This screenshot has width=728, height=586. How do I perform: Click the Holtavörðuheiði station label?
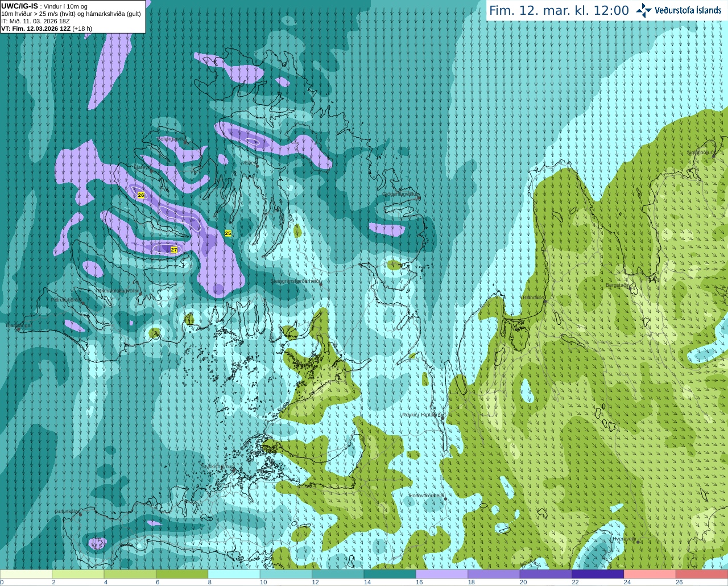(x=427, y=496)
